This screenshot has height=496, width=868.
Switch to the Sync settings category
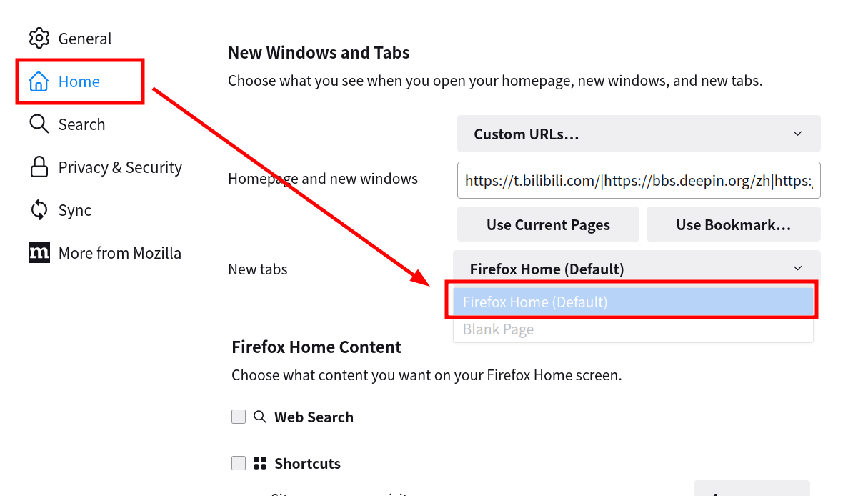(x=74, y=210)
